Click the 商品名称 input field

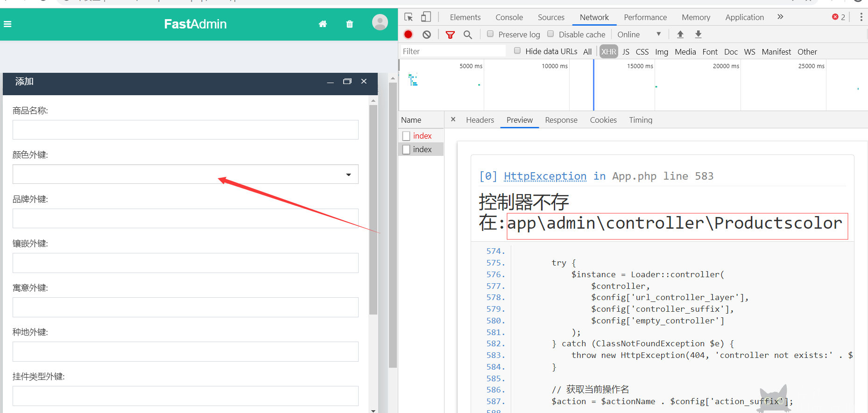pos(185,130)
